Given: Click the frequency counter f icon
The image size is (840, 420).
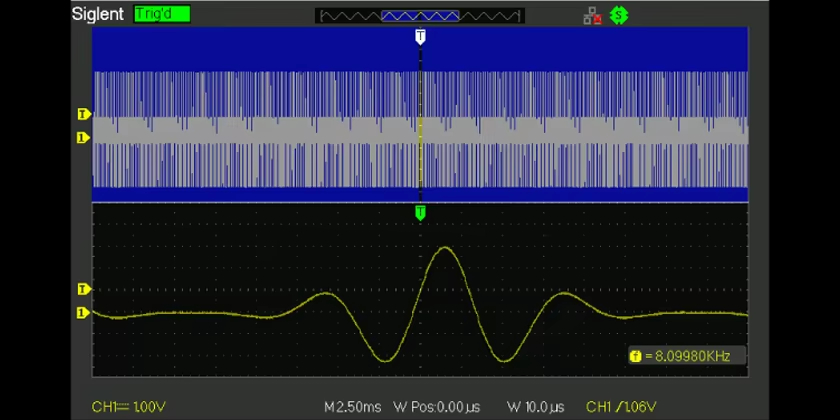Looking at the screenshot, I should tap(634, 356).
